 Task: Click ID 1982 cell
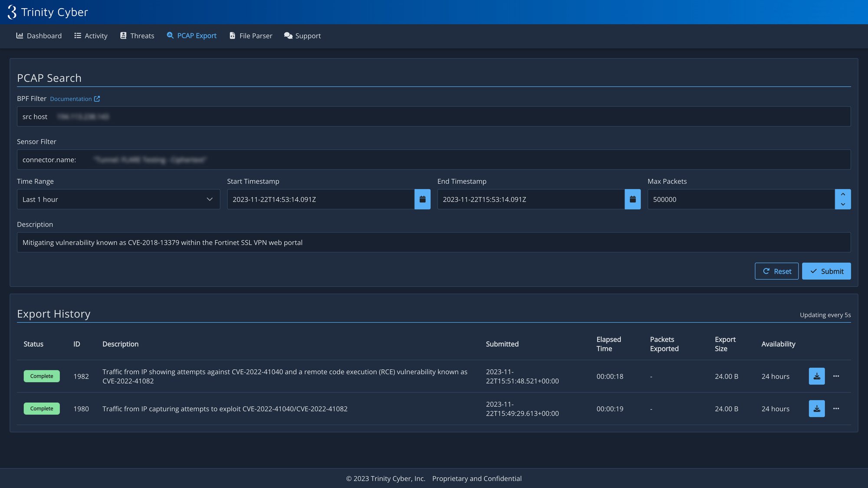[x=81, y=377]
